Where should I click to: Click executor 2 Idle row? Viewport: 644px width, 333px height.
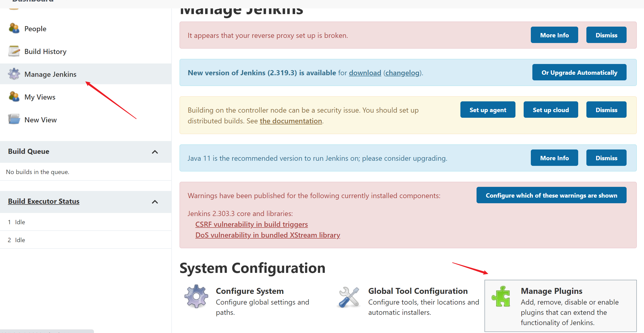click(86, 240)
